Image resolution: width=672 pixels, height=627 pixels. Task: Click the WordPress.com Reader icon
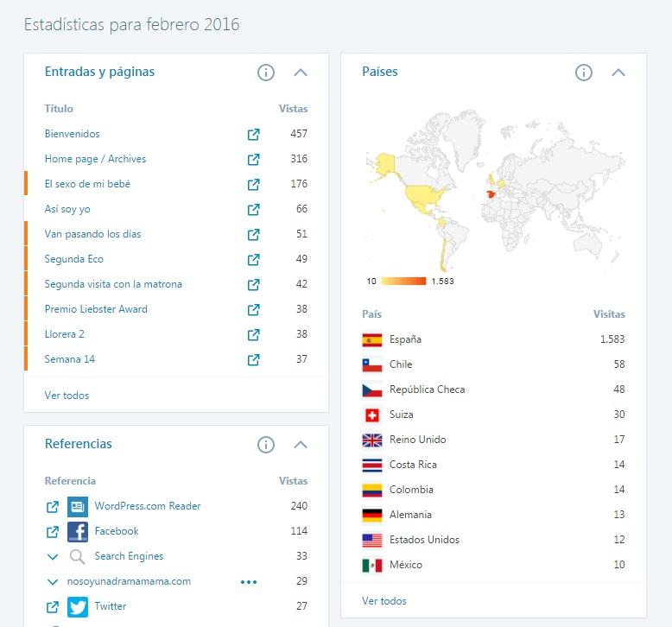78,506
